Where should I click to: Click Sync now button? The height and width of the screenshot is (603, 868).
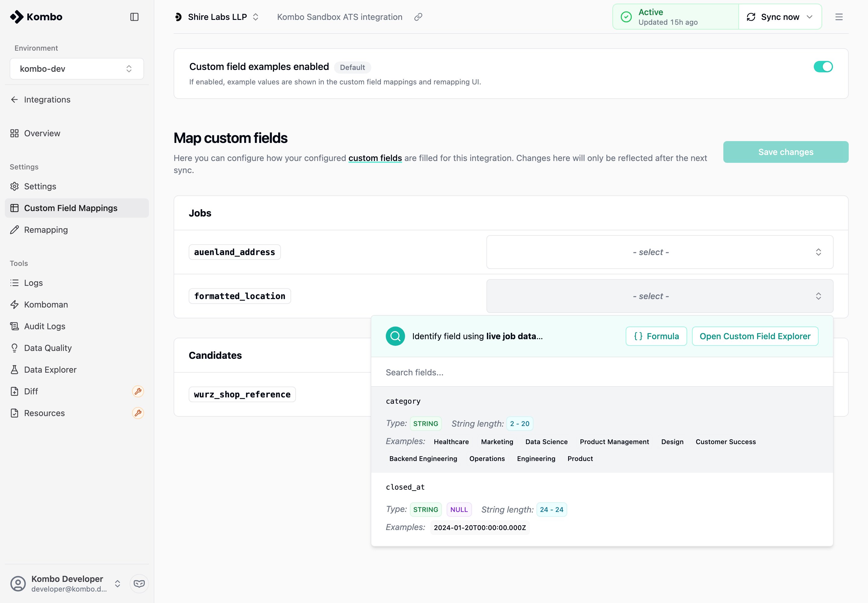click(x=780, y=17)
